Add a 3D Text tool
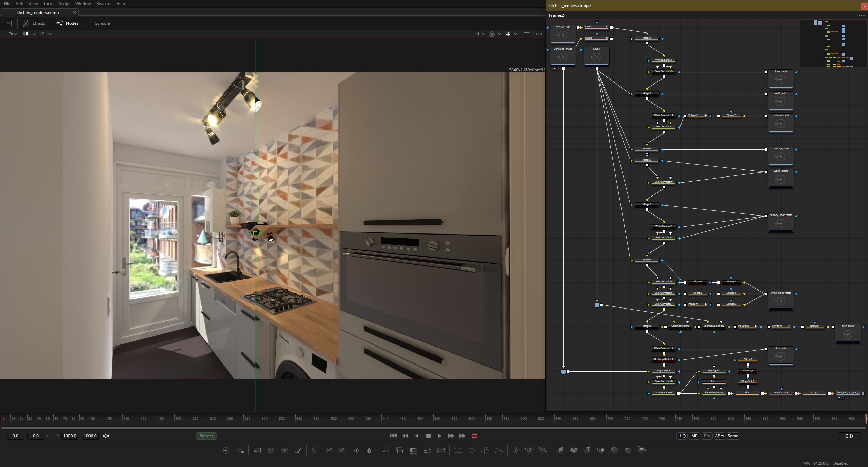Viewport: 868px width, 467px height. pyautogui.click(x=587, y=450)
